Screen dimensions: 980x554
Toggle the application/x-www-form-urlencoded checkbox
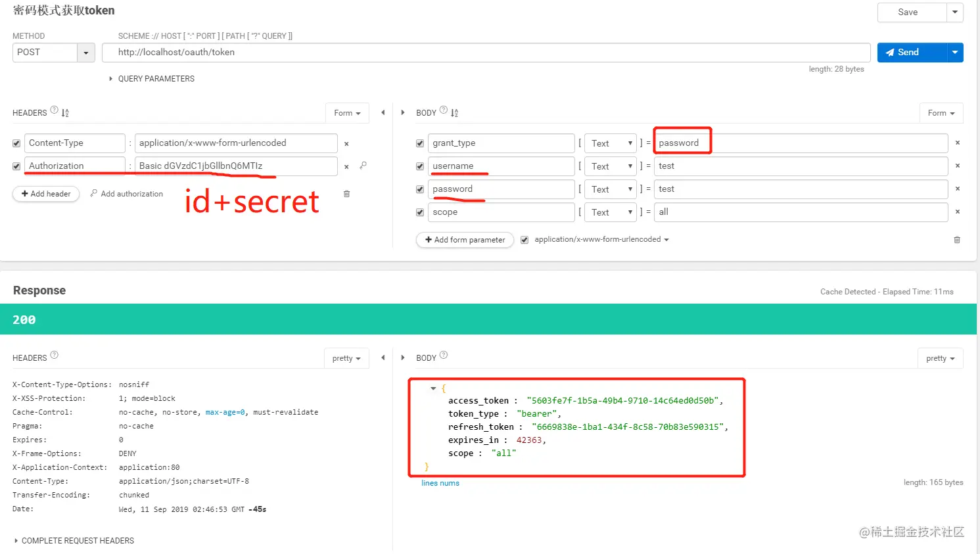(525, 240)
